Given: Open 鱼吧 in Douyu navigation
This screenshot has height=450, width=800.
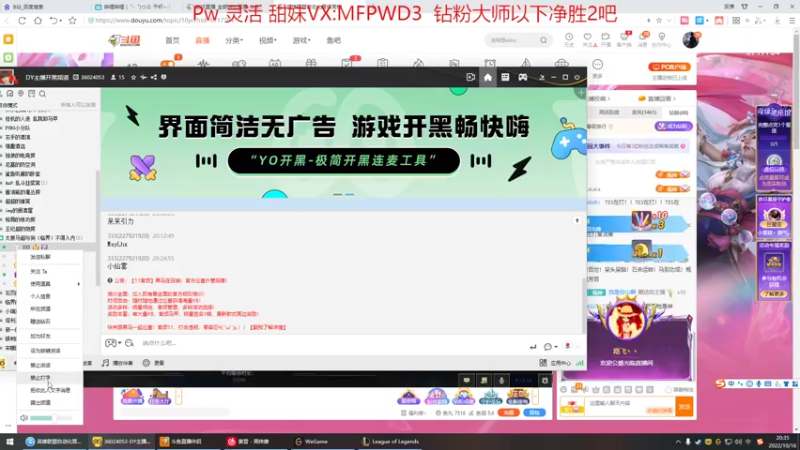Looking at the screenshot, I should pos(334,40).
